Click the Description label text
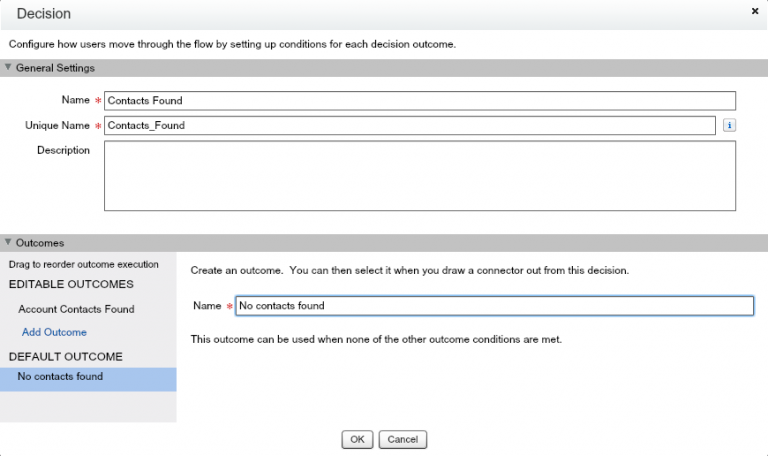 [63, 150]
